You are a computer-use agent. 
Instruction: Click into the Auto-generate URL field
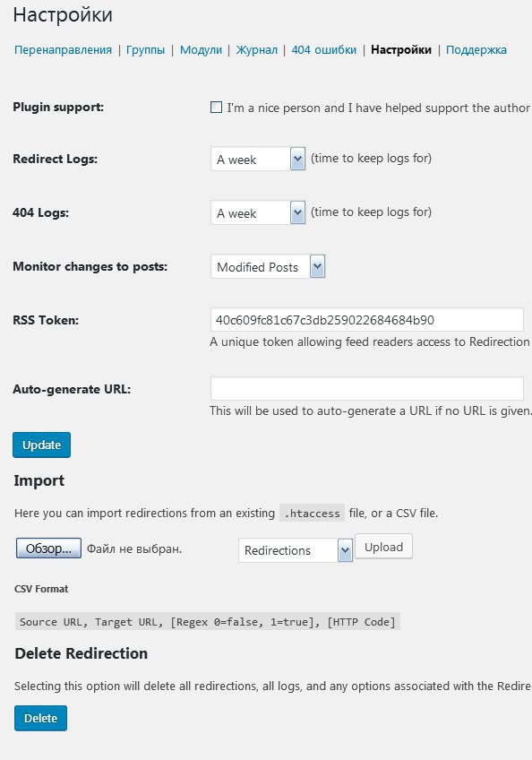click(x=367, y=389)
